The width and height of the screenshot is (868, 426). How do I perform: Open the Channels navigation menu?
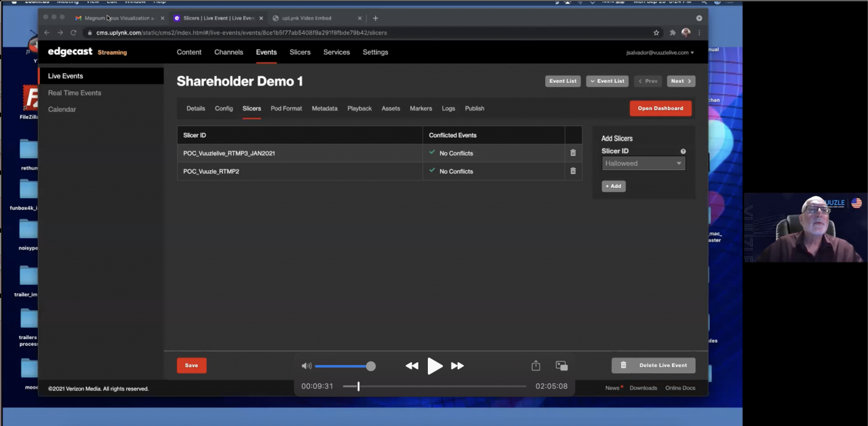229,52
